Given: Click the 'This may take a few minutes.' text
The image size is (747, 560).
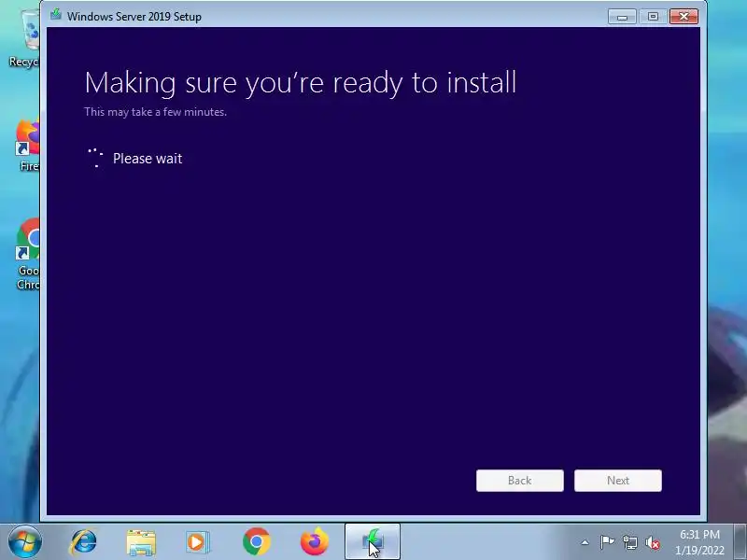Looking at the screenshot, I should pos(155,112).
